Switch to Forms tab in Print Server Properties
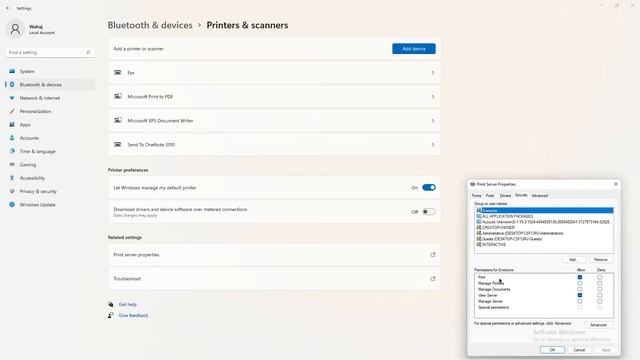This screenshot has width=640, height=360. [x=477, y=196]
